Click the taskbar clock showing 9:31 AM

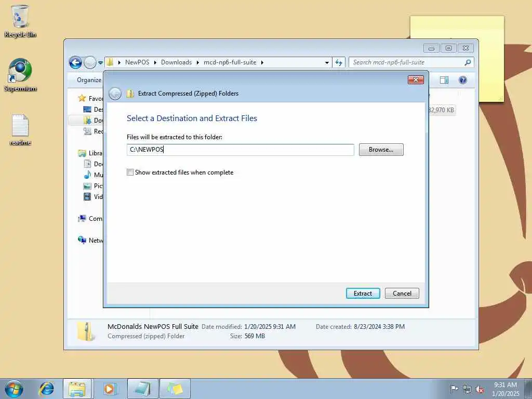tap(506, 389)
